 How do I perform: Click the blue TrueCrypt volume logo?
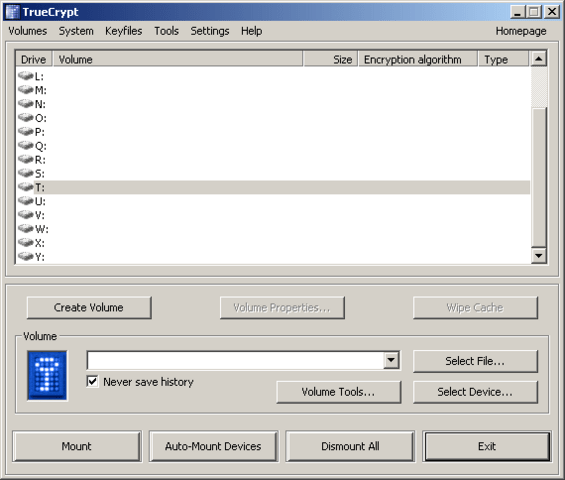tap(47, 375)
